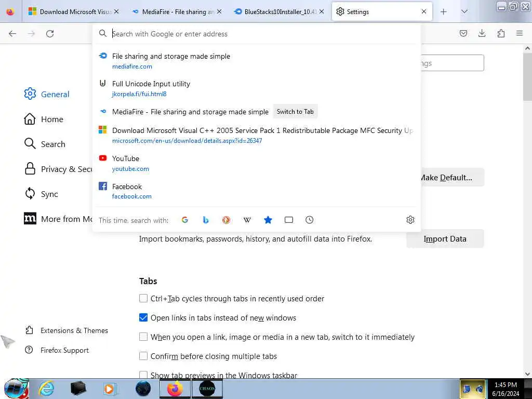Search open tabs using the tab icon
532x399 pixels.
(x=289, y=220)
